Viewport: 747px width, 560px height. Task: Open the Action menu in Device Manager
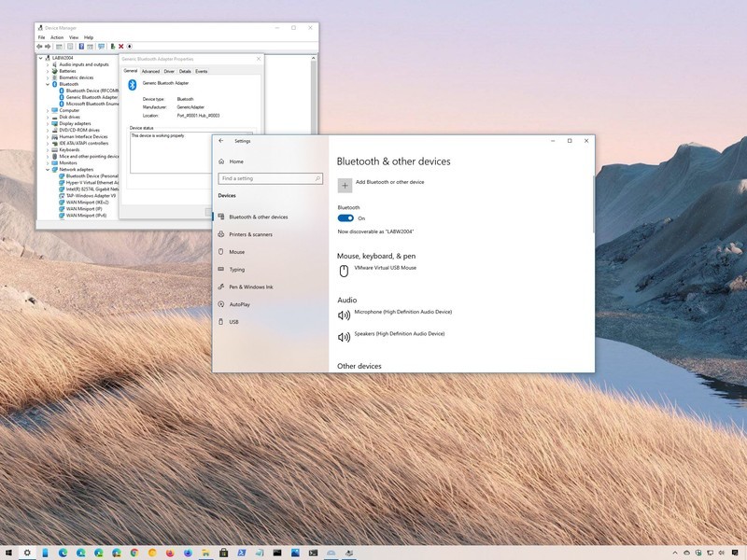pos(57,37)
